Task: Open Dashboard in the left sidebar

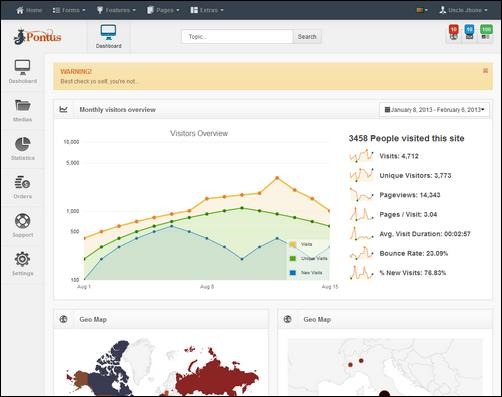Action: (x=22, y=72)
